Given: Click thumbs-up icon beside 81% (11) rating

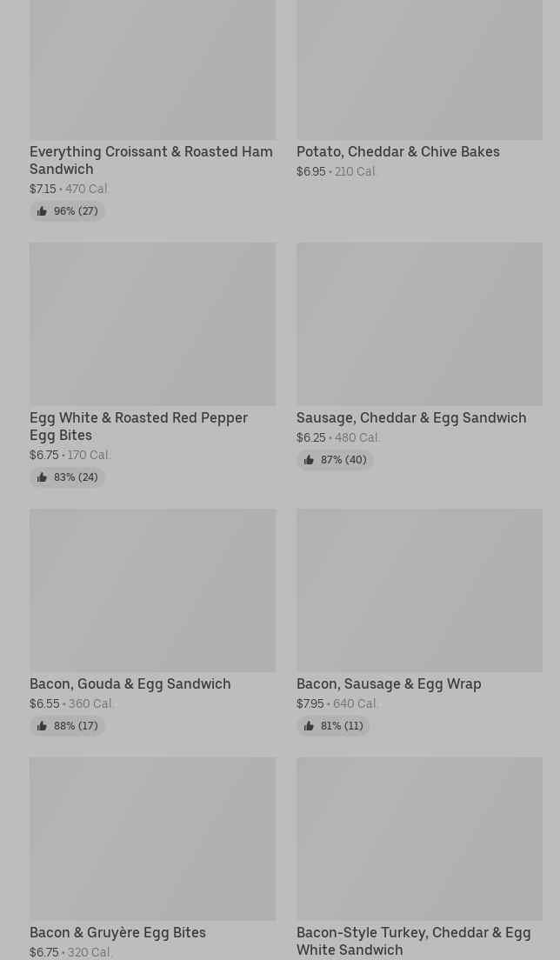Looking at the screenshot, I should coord(309,726).
